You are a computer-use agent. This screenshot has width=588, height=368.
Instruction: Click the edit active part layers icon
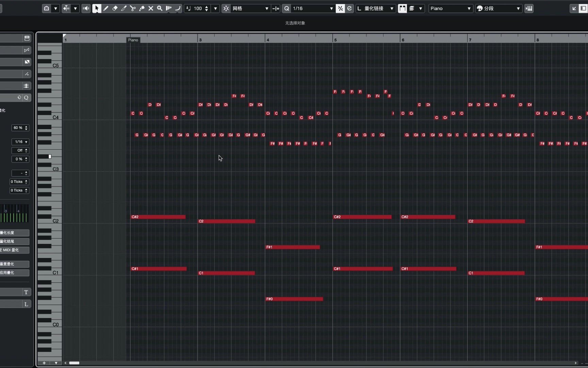412,9
